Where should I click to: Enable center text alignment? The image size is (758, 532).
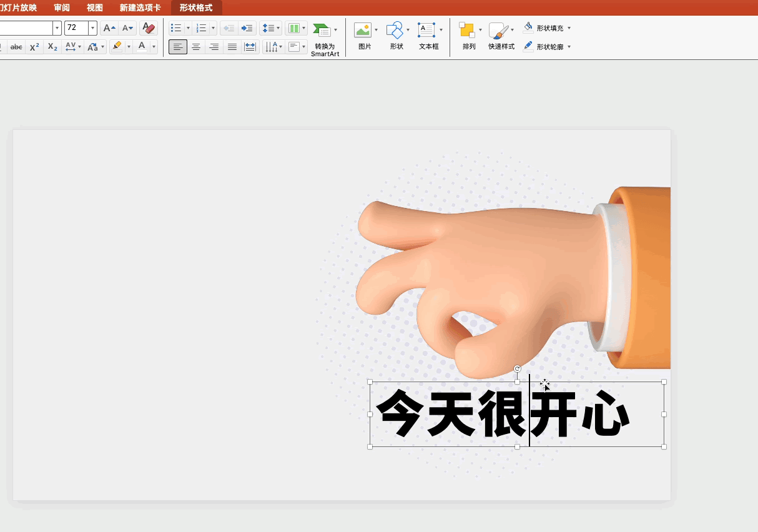pos(196,47)
